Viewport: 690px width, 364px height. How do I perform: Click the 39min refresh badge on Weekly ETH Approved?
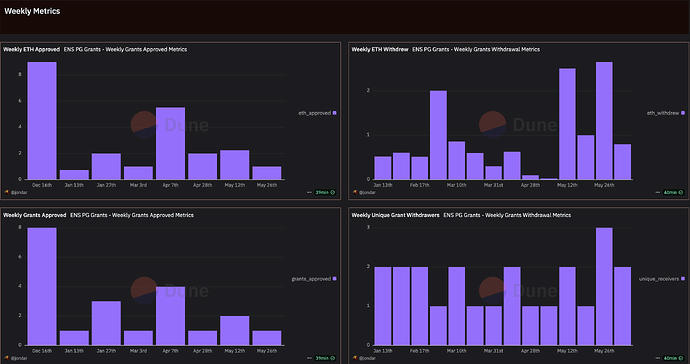[325, 192]
